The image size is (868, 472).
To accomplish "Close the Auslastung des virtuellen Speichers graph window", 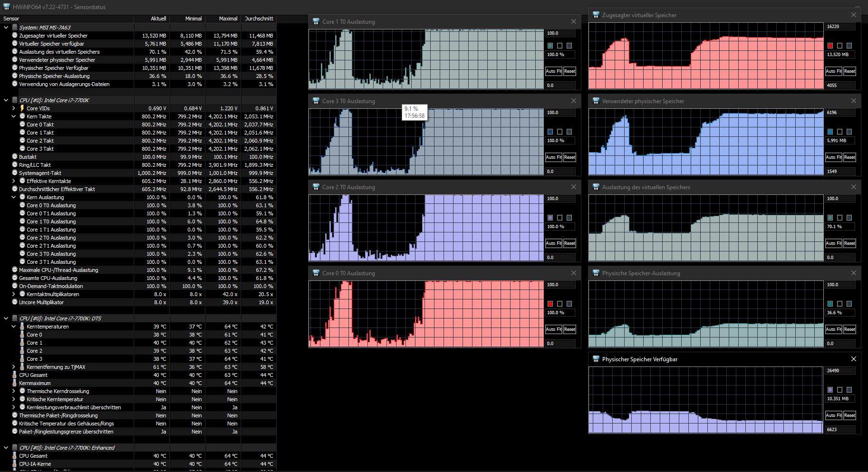I will coord(854,187).
